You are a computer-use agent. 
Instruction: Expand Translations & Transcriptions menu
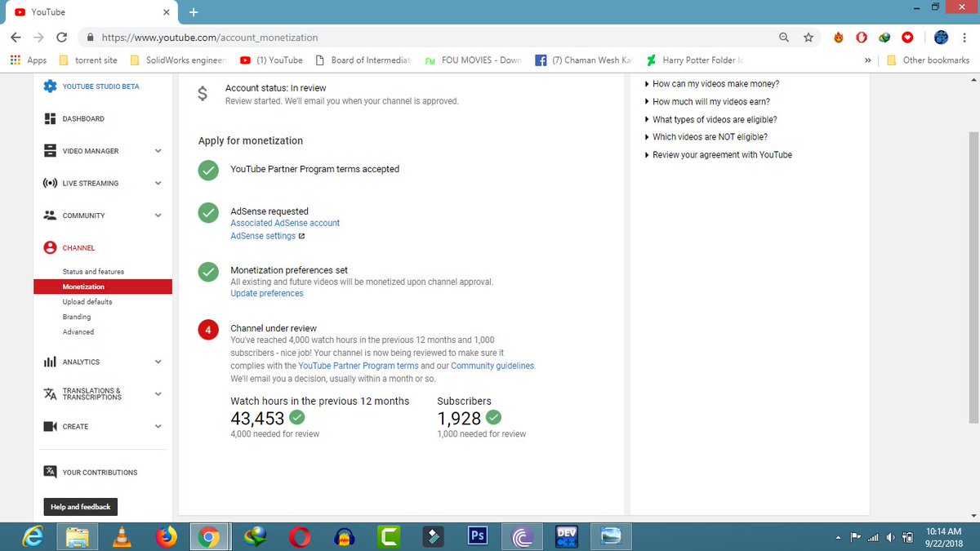(158, 393)
